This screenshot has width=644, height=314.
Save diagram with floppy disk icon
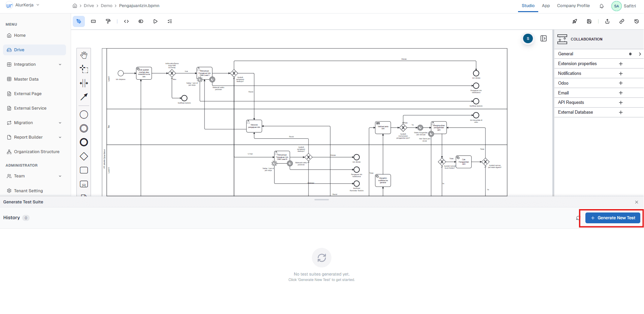click(589, 21)
